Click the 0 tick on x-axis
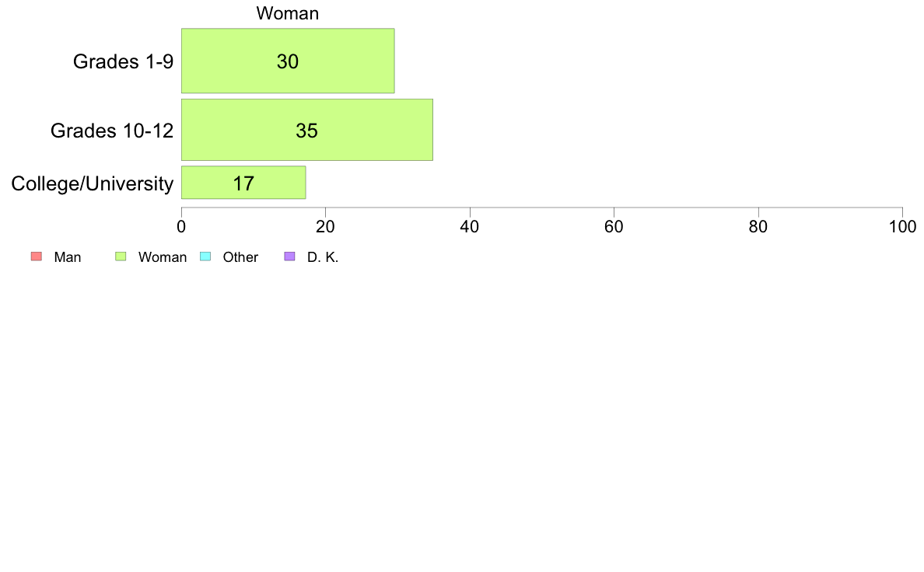Image resolution: width=924 pixels, height=572 pixels. (x=181, y=227)
